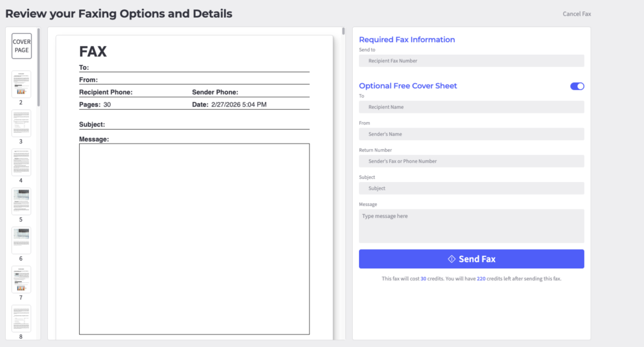Image resolution: width=644 pixels, height=347 pixels.
Task: Click the Required Fax Information heading
Action: click(407, 40)
